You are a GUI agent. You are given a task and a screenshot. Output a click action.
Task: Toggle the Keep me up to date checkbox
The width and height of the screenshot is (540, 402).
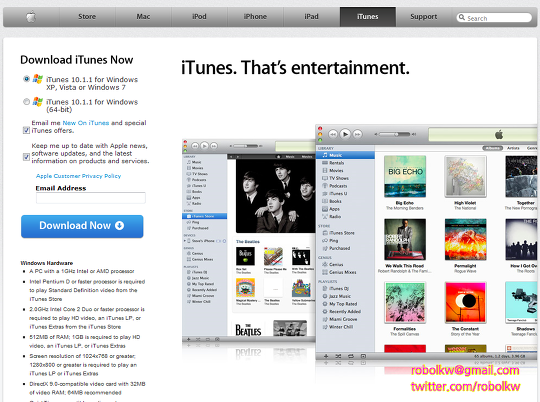click(26, 157)
